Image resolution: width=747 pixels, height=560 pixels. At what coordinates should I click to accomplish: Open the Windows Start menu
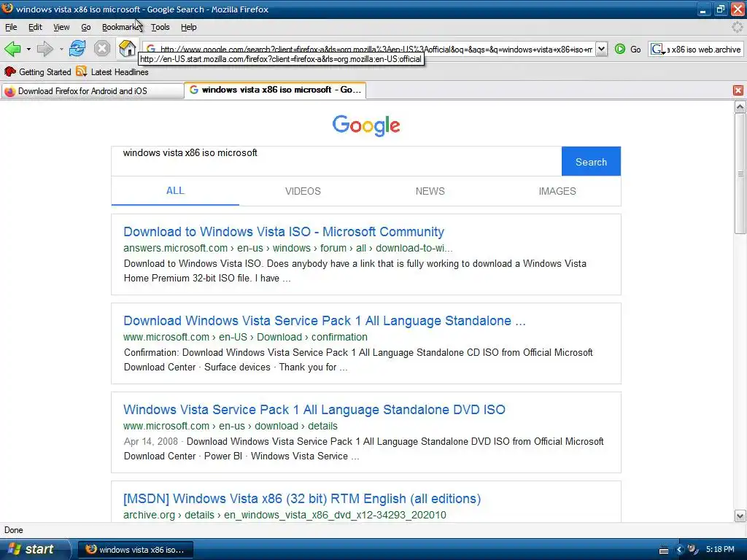[x=34, y=549]
